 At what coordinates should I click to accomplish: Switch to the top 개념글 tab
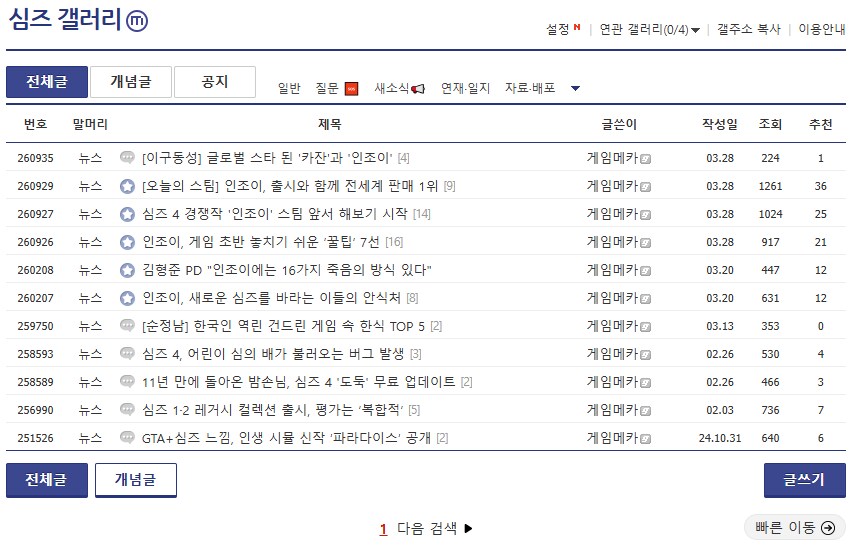pos(131,82)
